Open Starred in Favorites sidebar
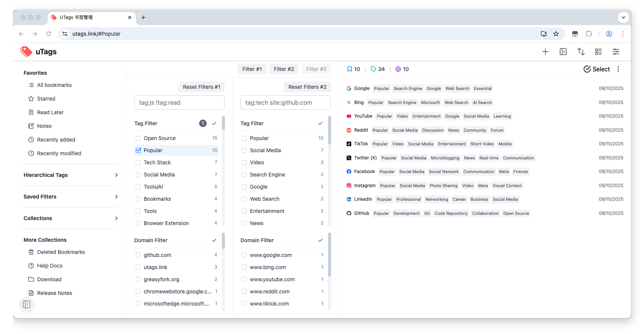The image size is (644, 334). pos(46,99)
